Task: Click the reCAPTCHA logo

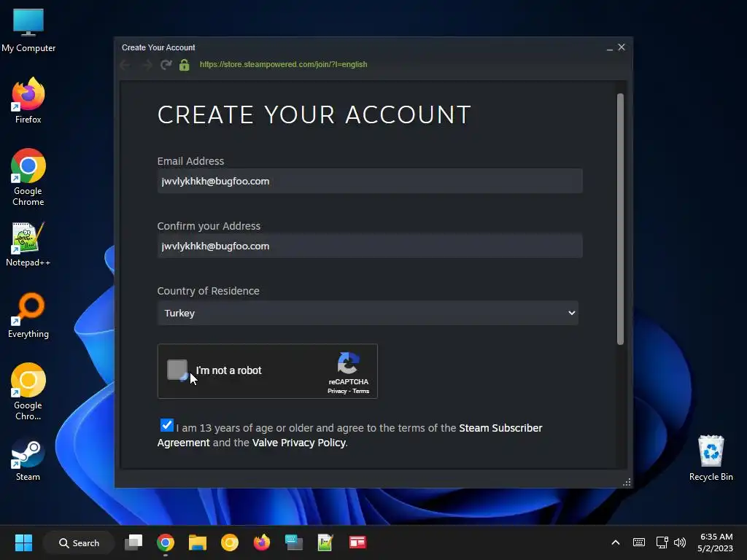Action: tap(348, 363)
